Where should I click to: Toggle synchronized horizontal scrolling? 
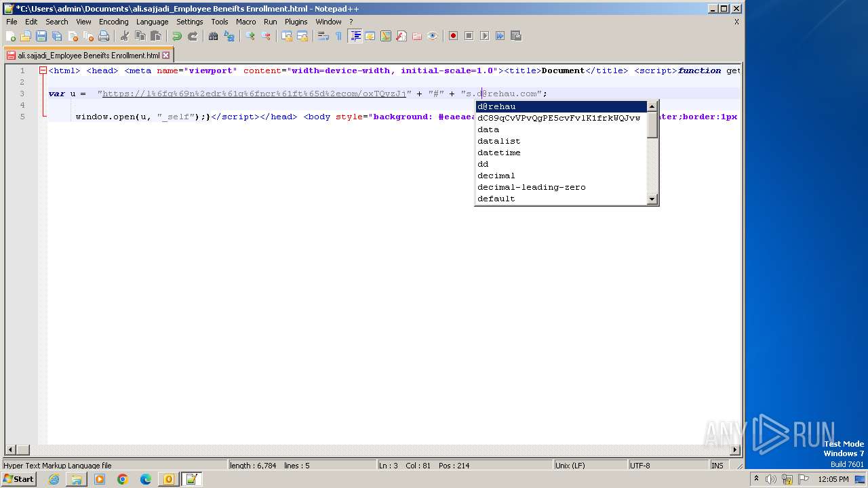(x=302, y=36)
